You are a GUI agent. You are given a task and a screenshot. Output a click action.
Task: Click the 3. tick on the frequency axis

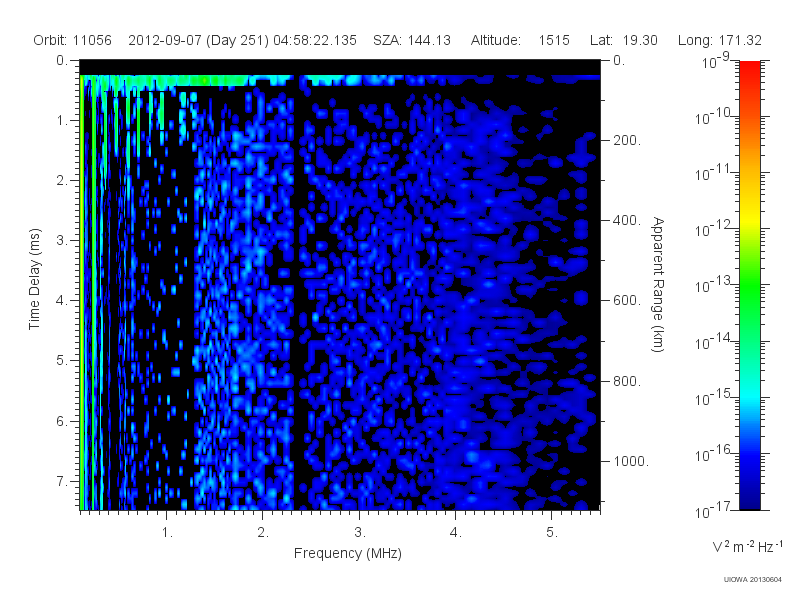pos(360,533)
